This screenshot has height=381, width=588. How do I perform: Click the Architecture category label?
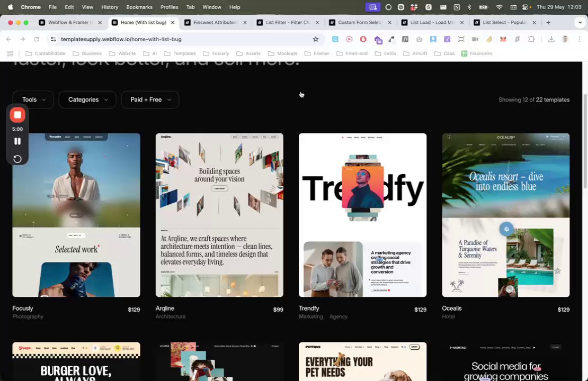(171, 316)
